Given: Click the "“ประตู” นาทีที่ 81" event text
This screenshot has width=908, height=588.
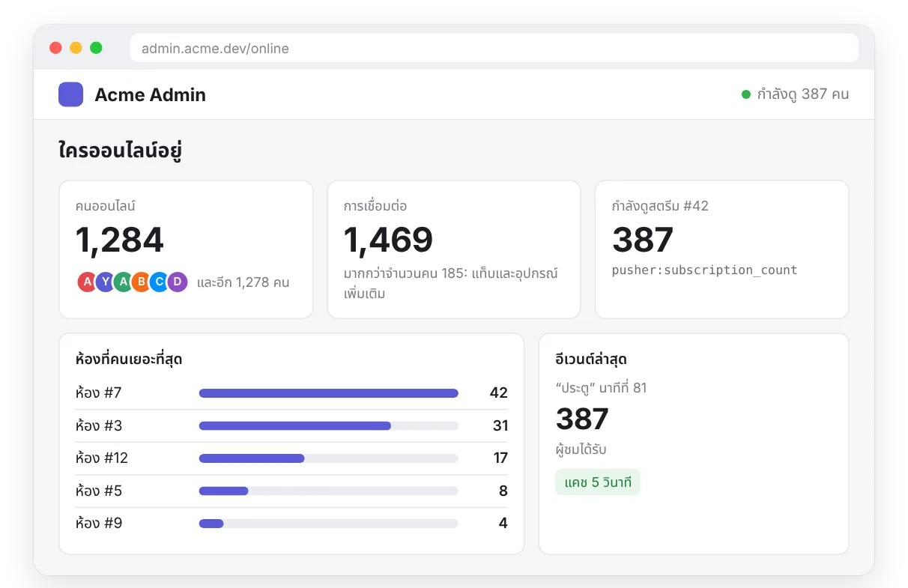Looking at the screenshot, I should tap(601, 388).
